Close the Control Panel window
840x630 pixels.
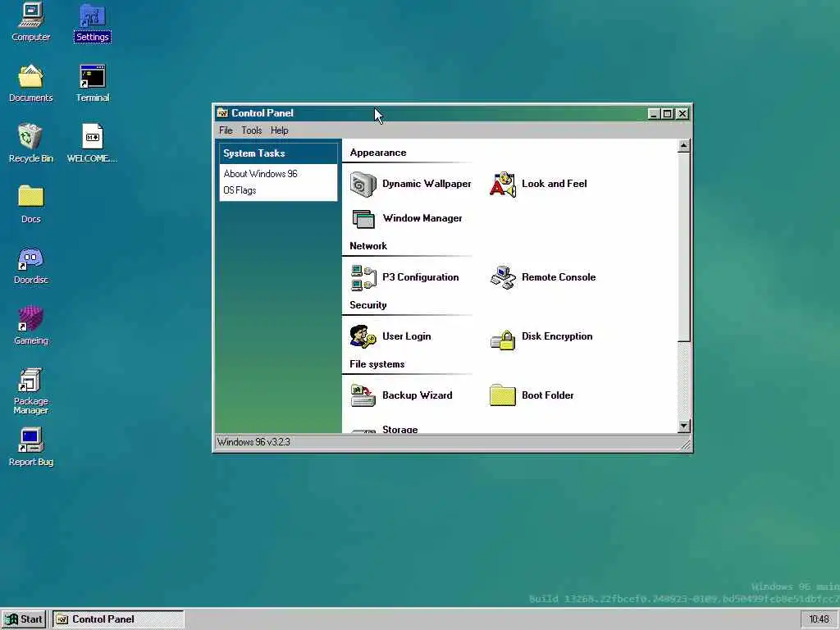click(x=682, y=113)
